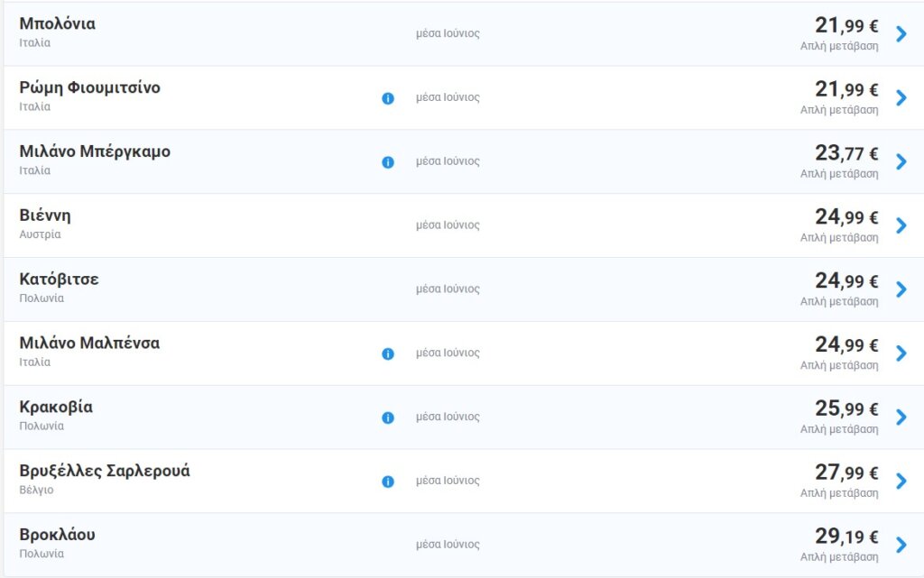Click 'Απλή μετάβαση' under Κρακοβία price
Screen dimensions: 924x578
pos(839,429)
